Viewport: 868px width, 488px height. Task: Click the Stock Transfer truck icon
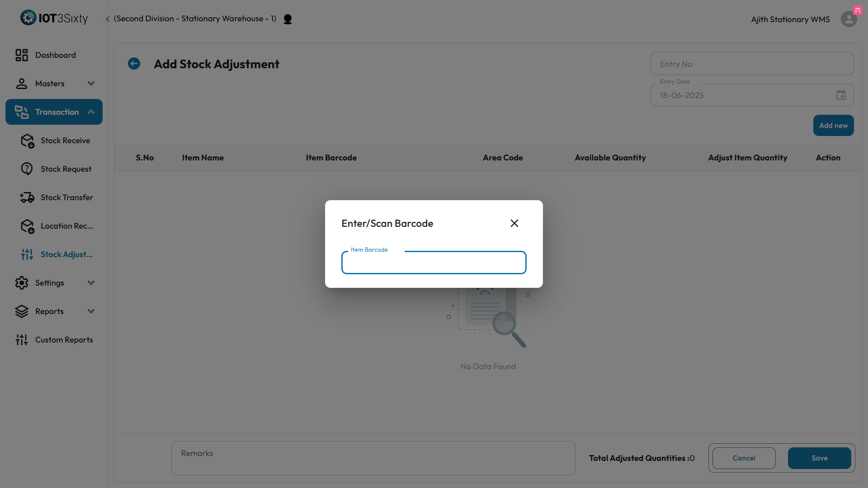click(x=27, y=197)
